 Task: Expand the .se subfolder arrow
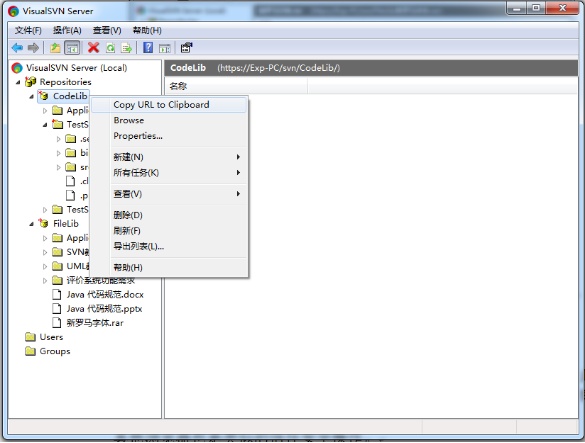point(58,139)
